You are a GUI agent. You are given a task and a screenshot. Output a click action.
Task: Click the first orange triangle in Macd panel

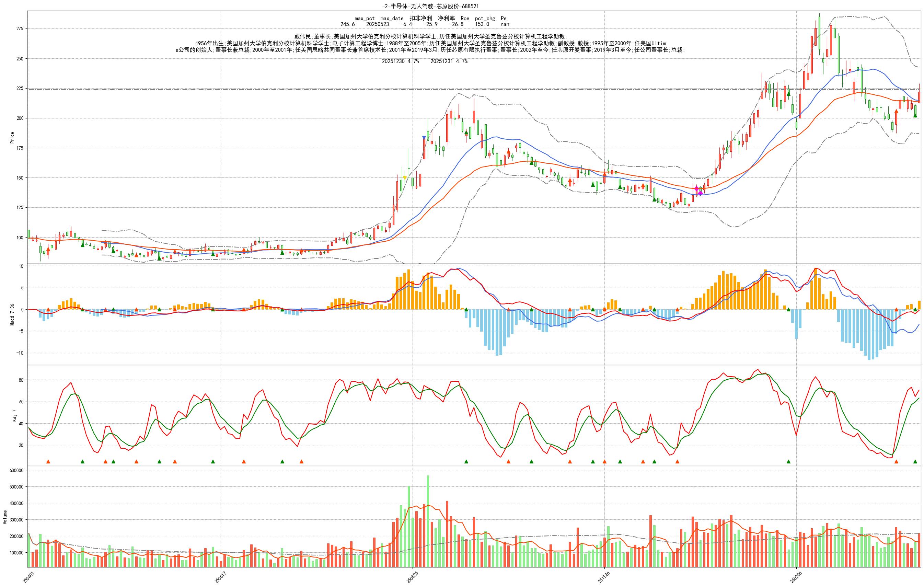pos(48,309)
